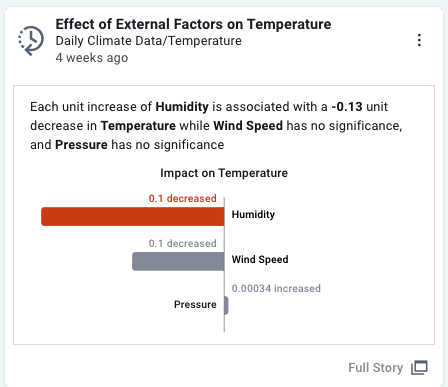Click the bold -0.13 value in summary
Viewport: 448px width, 387px height.
pyautogui.click(x=347, y=107)
